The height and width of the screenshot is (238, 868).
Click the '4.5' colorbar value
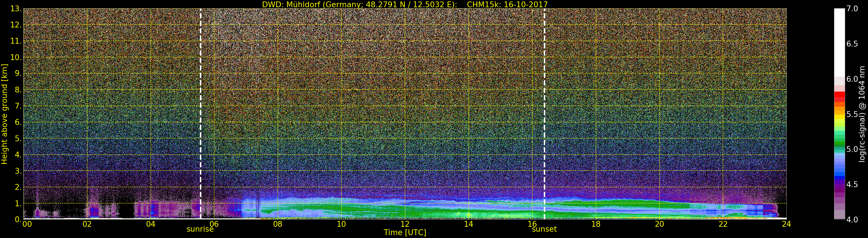pyautogui.click(x=852, y=185)
